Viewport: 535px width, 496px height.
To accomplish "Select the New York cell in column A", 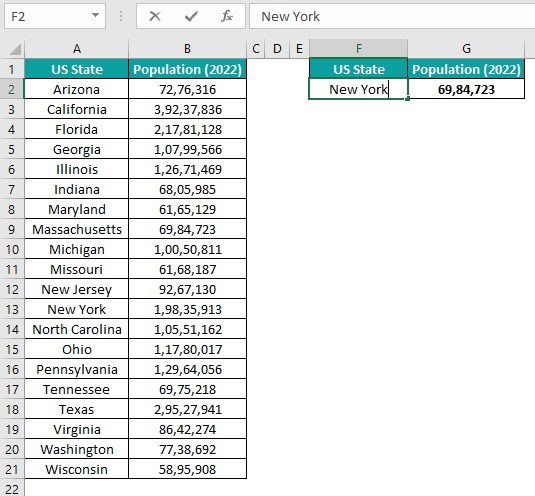I will point(77,309).
